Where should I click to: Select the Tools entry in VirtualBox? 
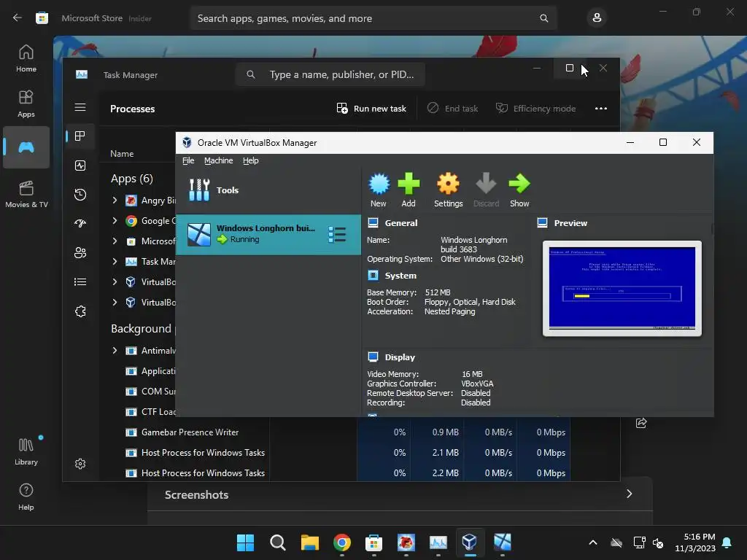tap(268, 190)
